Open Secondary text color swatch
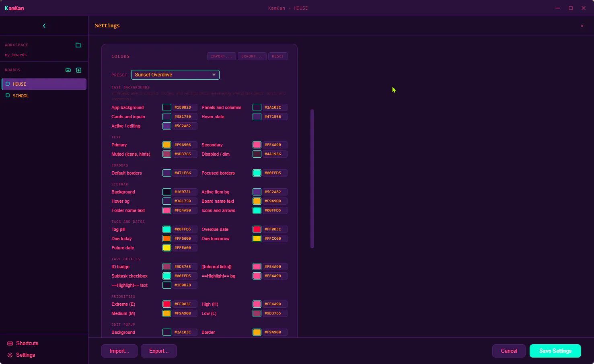 pyautogui.click(x=257, y=145)
